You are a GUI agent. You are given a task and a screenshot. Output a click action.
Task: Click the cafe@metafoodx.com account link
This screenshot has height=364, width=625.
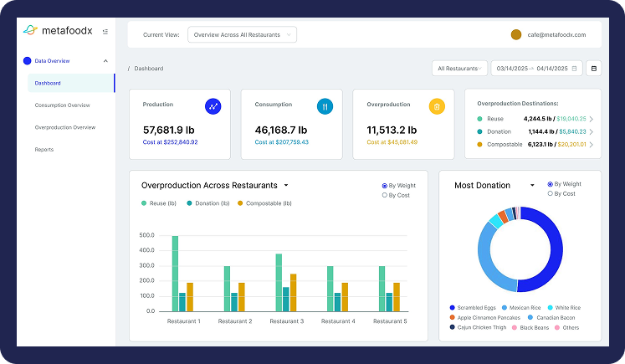tap(556, 34)
